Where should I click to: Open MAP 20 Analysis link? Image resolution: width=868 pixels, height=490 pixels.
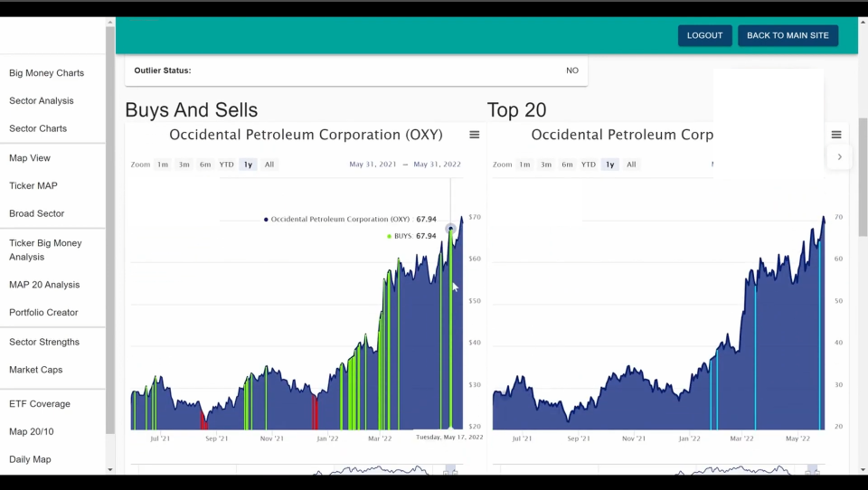pos(44,285)
